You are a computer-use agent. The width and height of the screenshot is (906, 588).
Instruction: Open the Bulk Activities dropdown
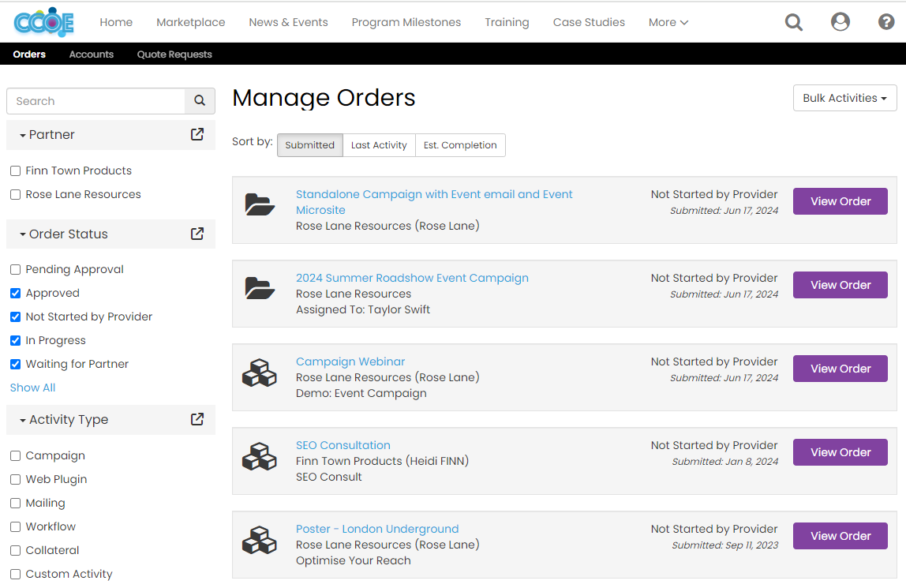(x=844, y=98)
